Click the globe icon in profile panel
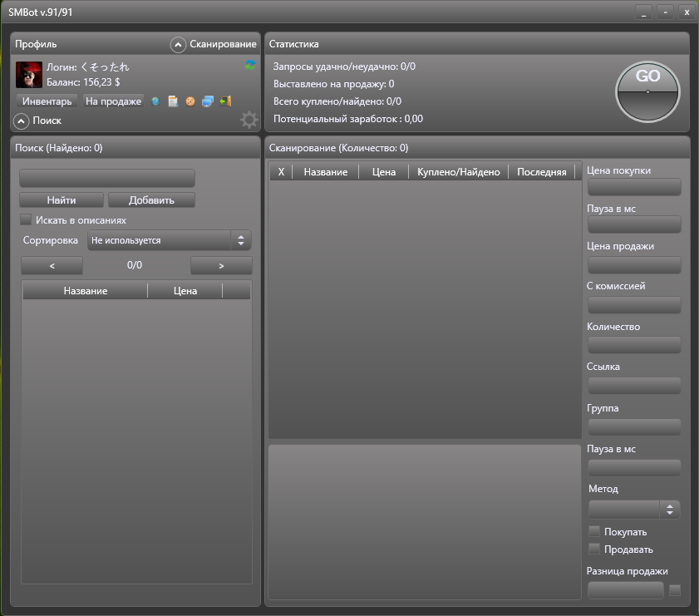 point(155,101)
